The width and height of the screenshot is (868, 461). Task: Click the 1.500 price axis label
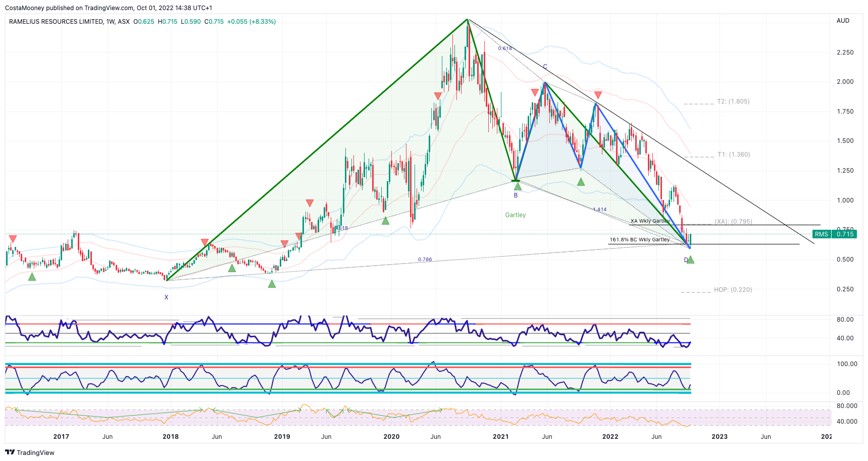tap(845, 141)
